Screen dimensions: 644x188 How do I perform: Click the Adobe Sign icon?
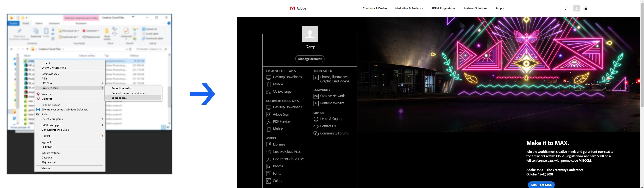269,114
